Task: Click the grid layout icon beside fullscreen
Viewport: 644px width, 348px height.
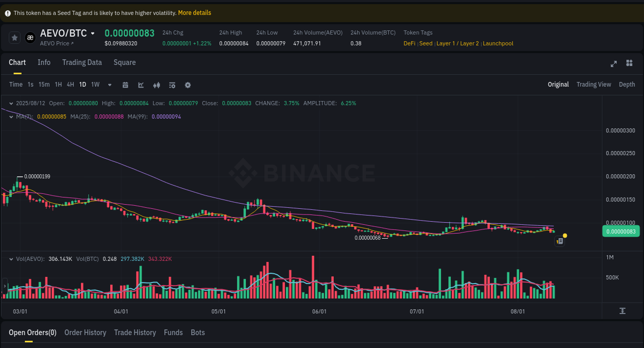Action: pos(629,63)
